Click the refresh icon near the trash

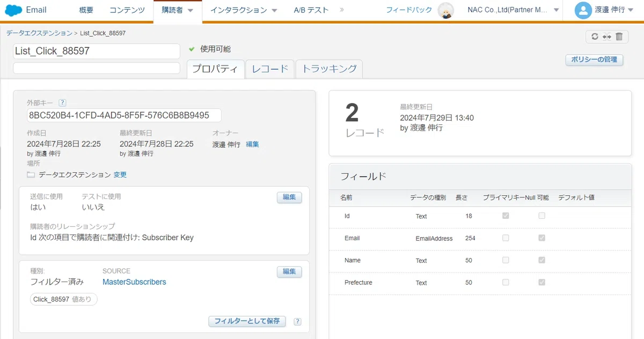coord(595,36)
